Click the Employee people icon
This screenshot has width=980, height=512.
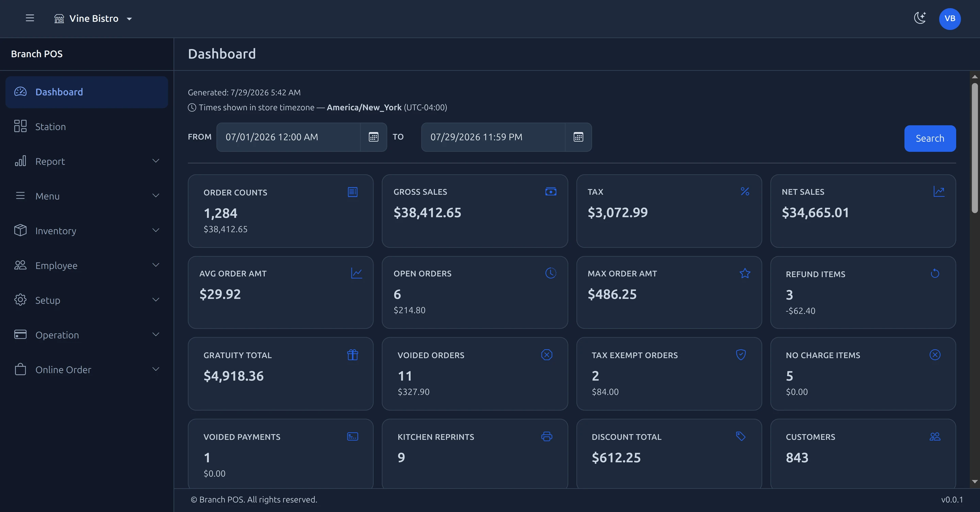pyautogui.click(x=20, y=265)
